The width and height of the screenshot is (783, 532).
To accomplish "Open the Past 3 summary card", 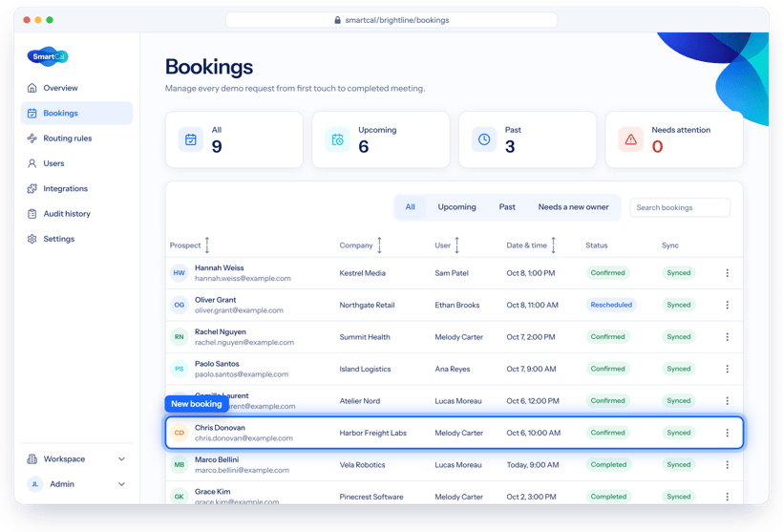I will 527,139.
